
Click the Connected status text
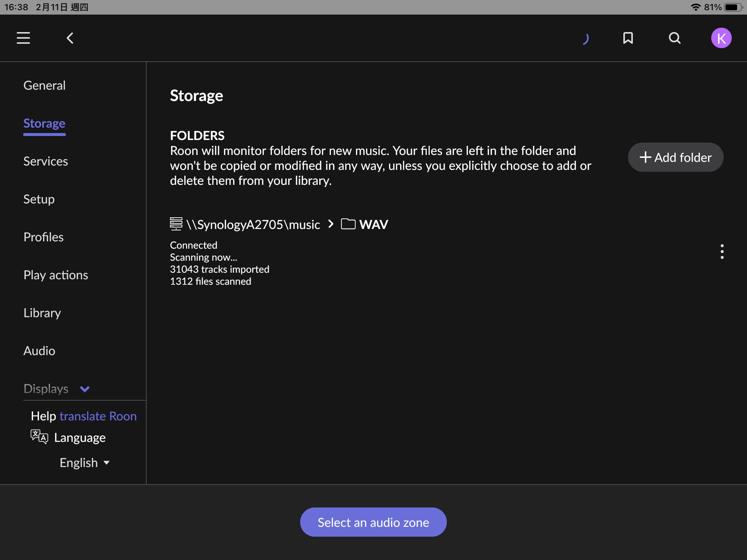coord(194,245)
